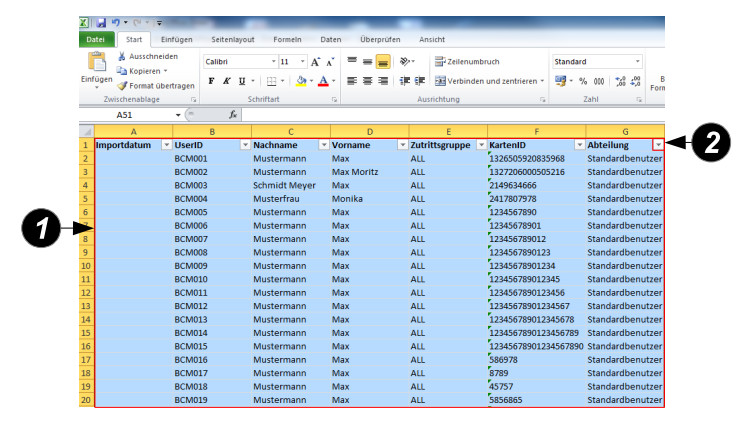
Task: Switch to the Seitenlayout tab
Action: [233, 39]
